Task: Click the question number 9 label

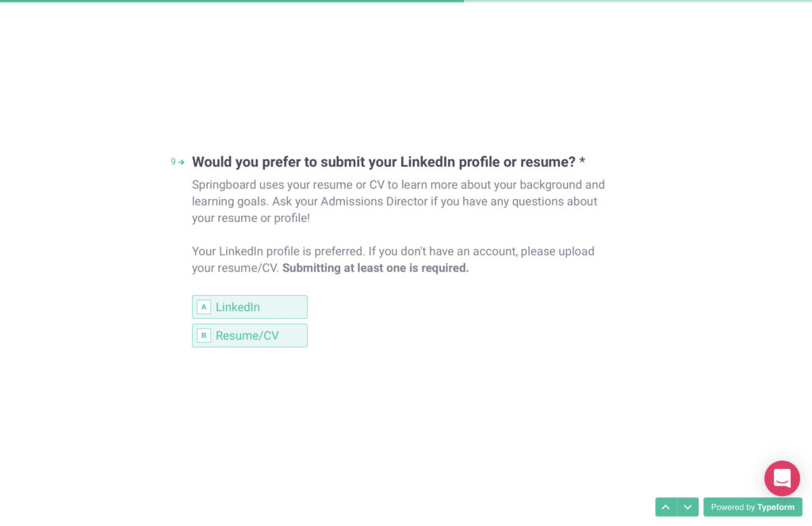Action: point(173,162)
